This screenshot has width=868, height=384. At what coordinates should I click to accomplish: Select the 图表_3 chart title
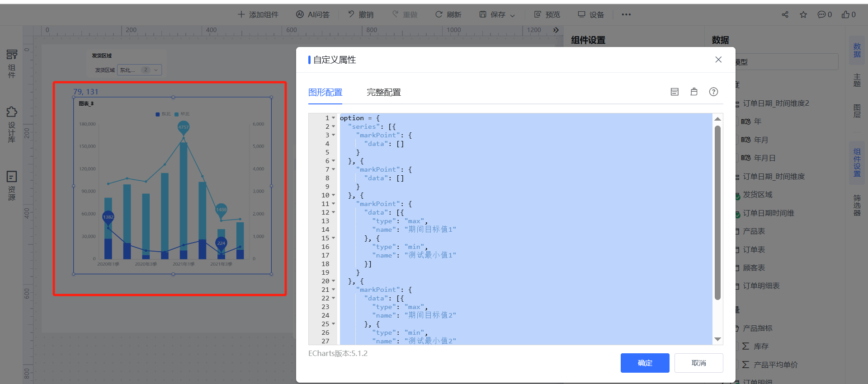click(x=86, y=103)
